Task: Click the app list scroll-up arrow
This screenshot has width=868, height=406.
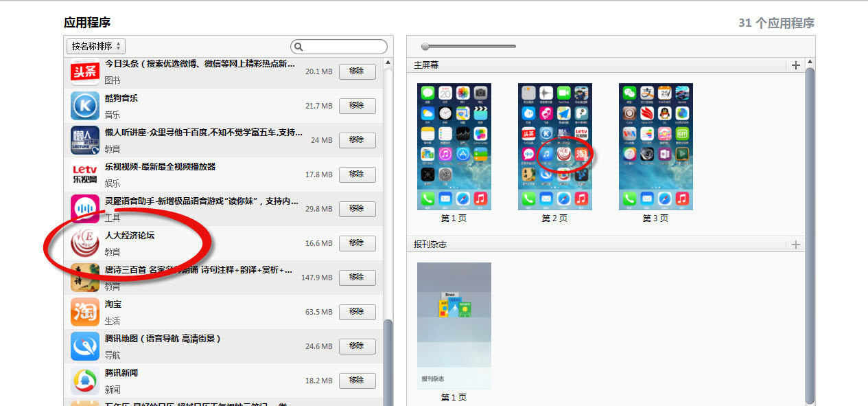Action: pos(388,63)
